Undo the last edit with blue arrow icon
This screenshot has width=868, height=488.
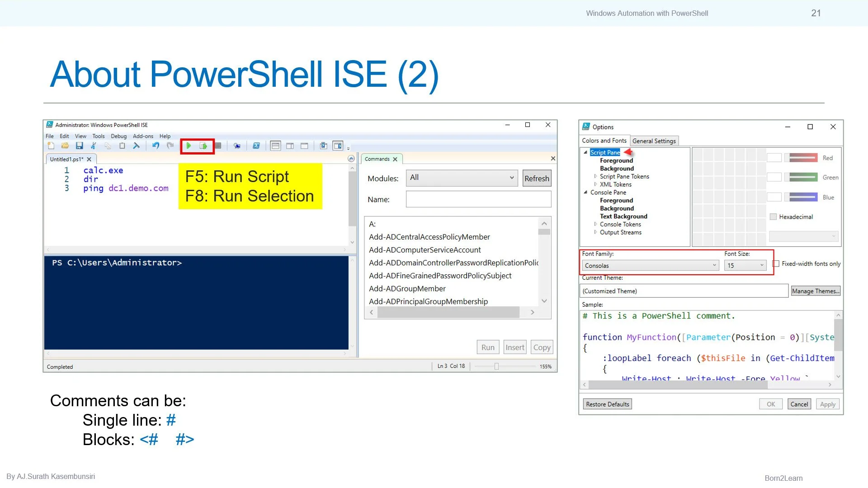(156, 145)
